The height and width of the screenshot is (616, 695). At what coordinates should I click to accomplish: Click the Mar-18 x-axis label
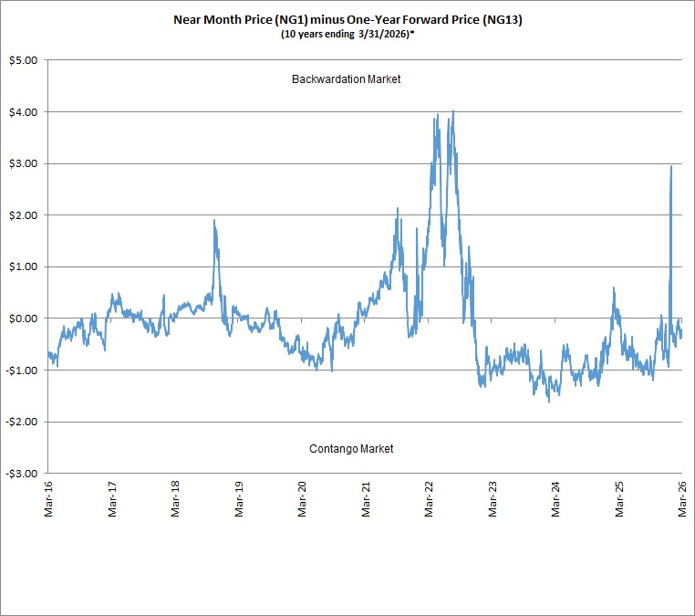coord(175,499)
